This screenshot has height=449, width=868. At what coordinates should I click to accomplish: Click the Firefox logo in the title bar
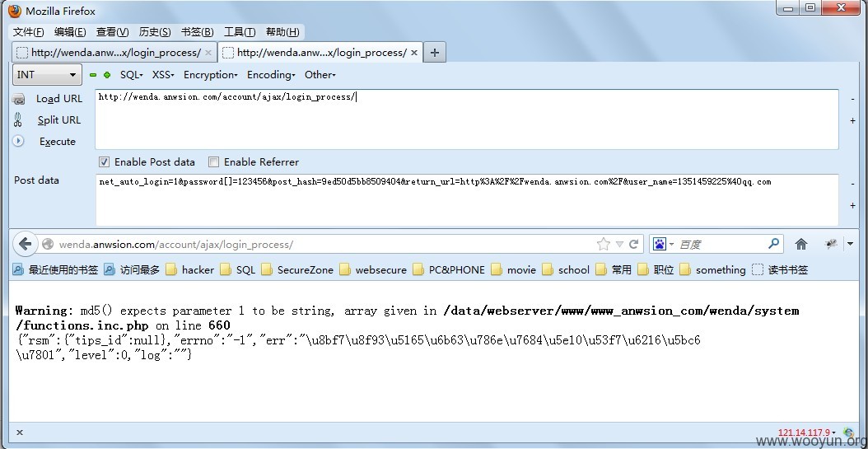click(15, 11)
